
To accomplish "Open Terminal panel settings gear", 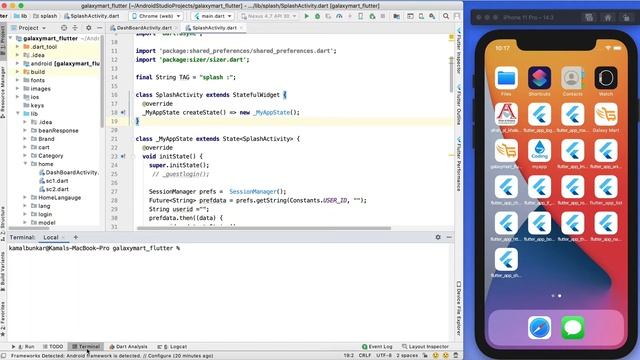I will coord(438,237).
